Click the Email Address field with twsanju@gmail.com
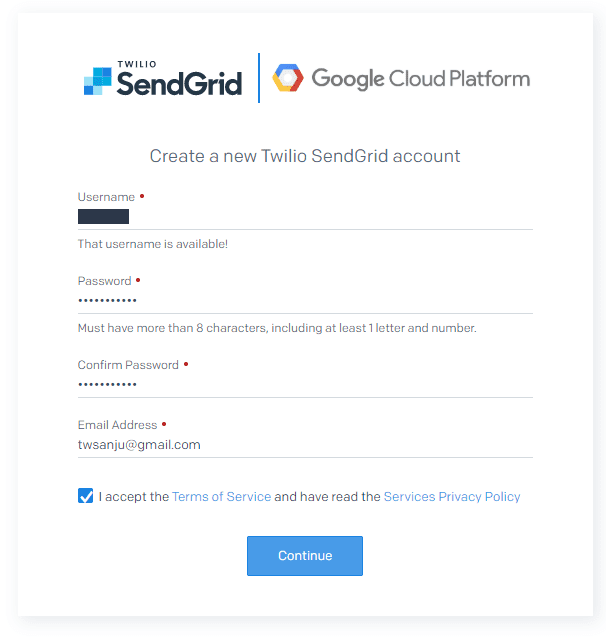This screenshot has width=606, height=638. point(305,445)
